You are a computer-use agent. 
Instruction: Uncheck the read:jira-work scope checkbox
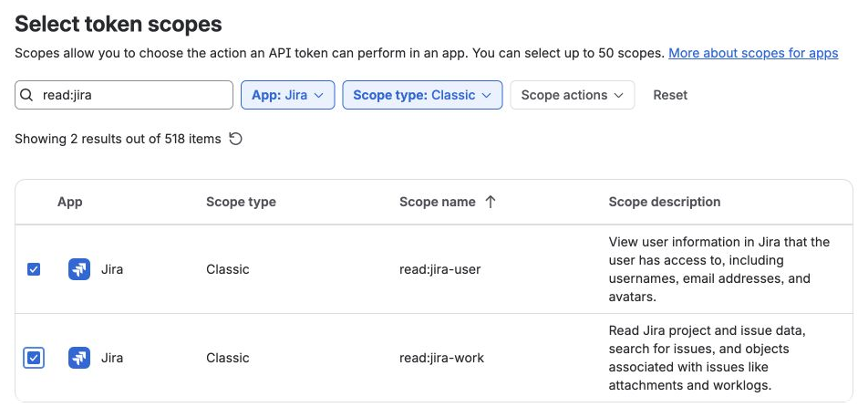(34, 358)
